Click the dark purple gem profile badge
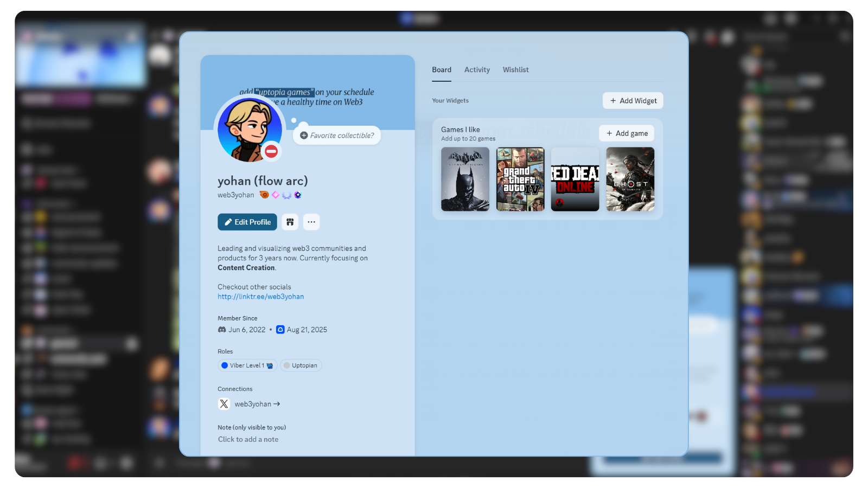868x488 pixels. coord(298,195)
